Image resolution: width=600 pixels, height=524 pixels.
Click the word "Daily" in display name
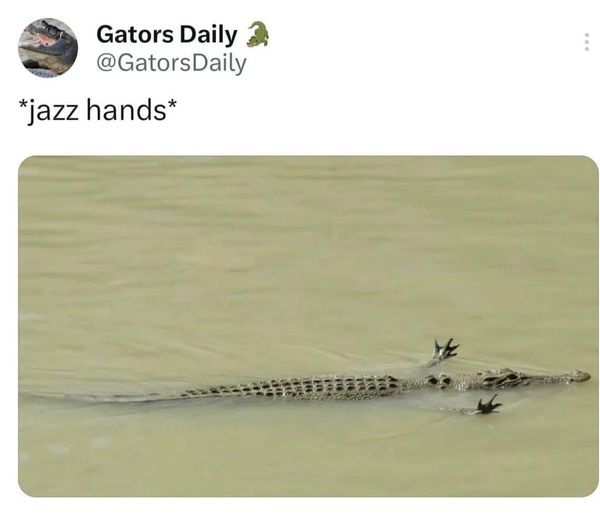point(208,35)
